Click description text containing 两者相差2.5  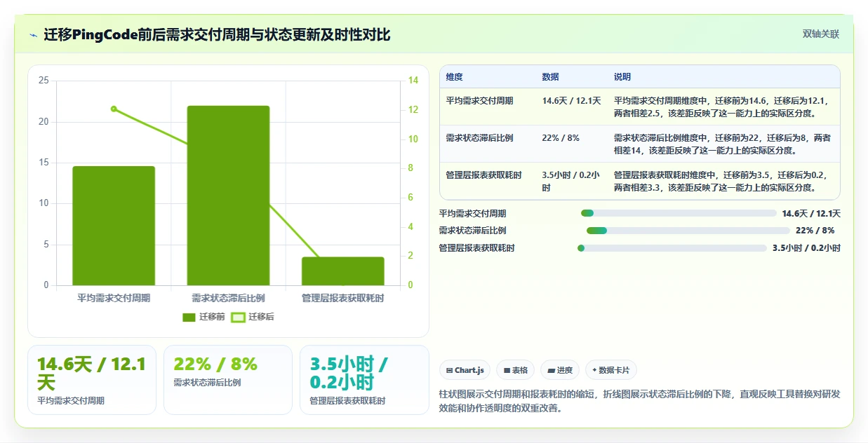click(x=722, y=107)
